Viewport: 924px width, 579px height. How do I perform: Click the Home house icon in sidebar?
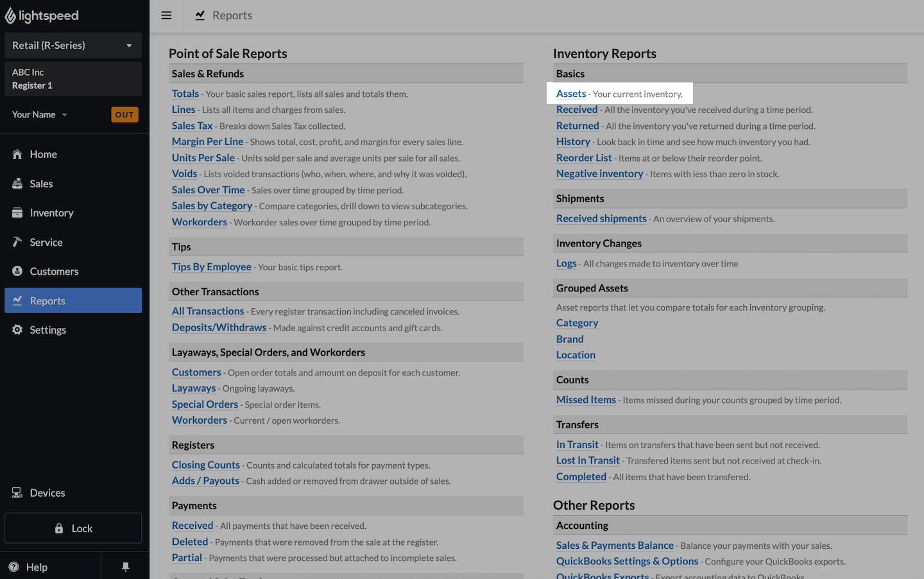click(x=17, y=154)
